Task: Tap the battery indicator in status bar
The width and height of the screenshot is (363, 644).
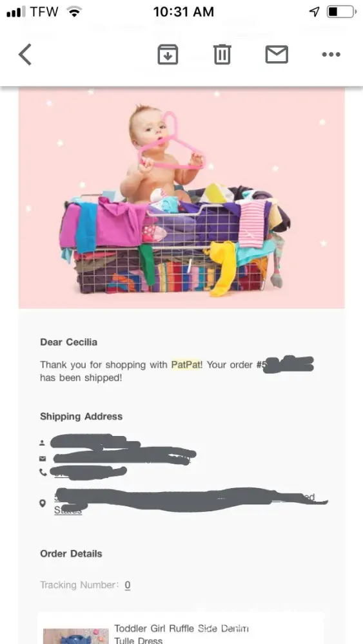Action: (x=342, y=12)
